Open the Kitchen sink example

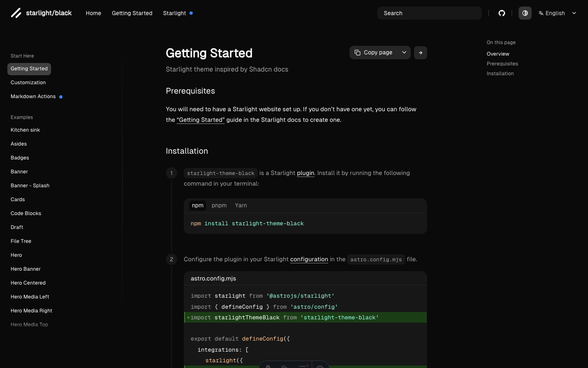[25, 130]
